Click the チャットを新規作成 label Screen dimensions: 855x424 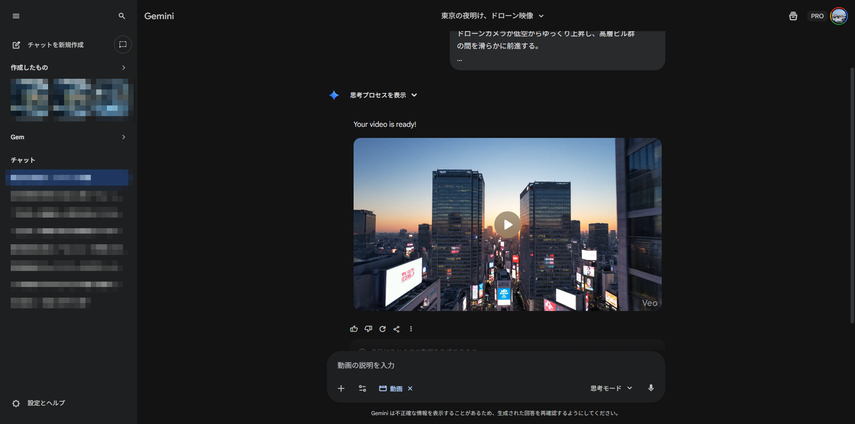tap(56, 45)
